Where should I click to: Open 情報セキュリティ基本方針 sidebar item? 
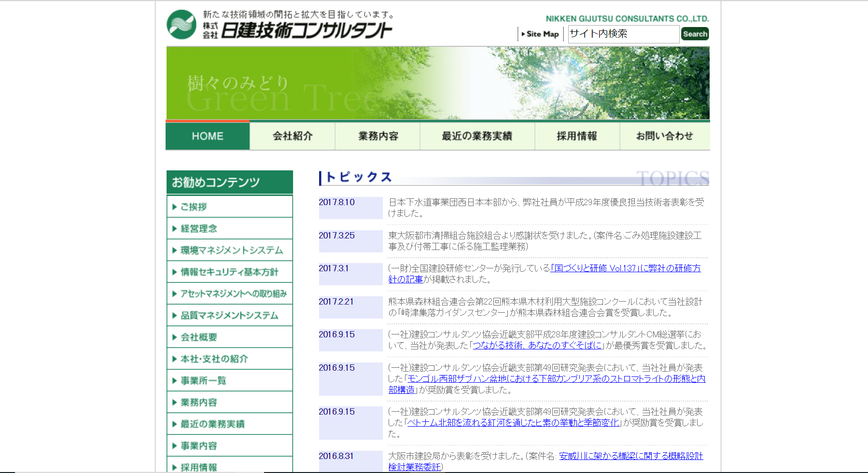point(230,272)
